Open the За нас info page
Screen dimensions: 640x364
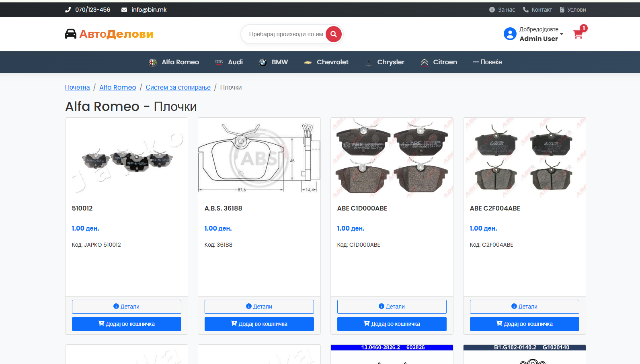pos(502,10)
